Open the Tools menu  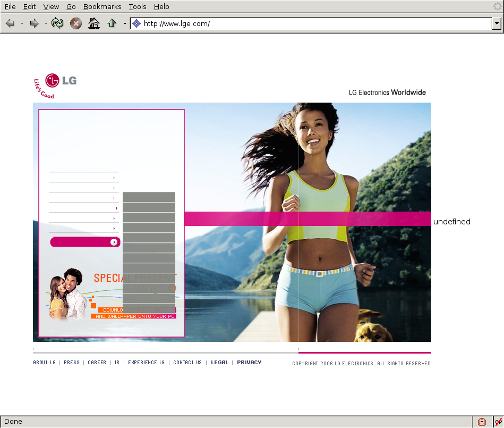tap(138, 6)
